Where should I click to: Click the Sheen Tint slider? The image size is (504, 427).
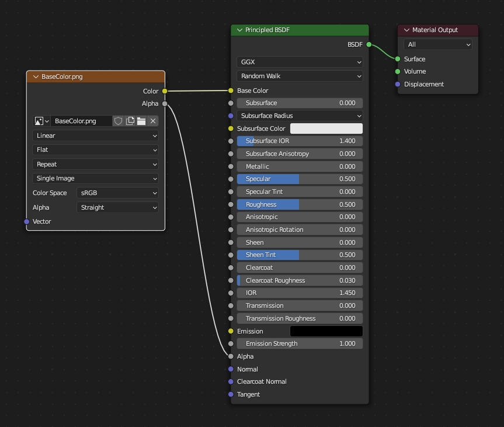(x=300, y=255)
